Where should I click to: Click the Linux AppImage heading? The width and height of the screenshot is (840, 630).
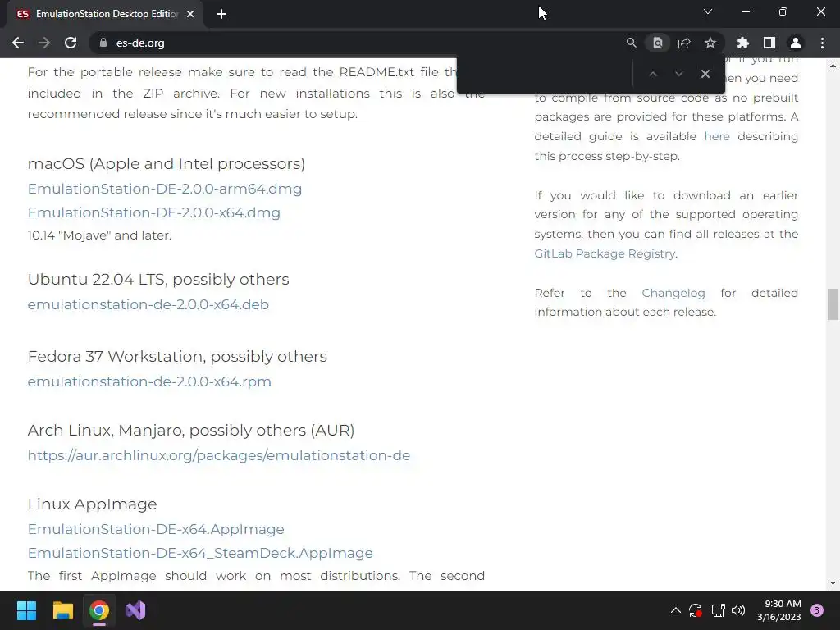[92, 504]
